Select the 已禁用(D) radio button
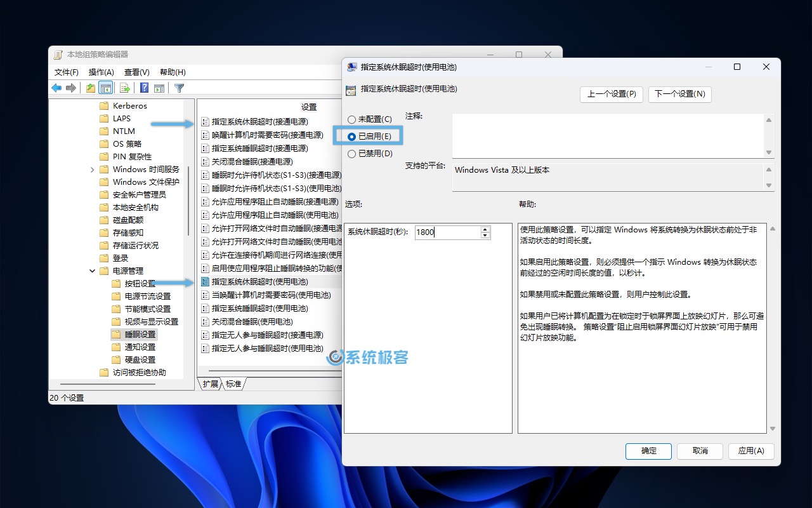This screenshot has width=812, height=508. pos(352,154)
